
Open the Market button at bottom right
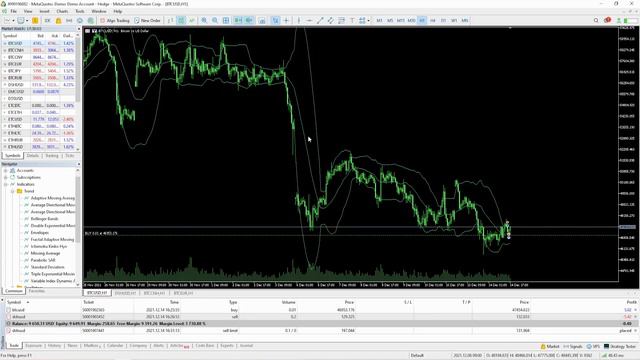[550, 347]
